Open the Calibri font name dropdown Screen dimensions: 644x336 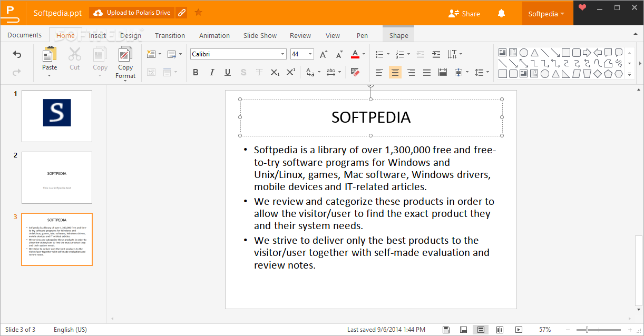283,54
